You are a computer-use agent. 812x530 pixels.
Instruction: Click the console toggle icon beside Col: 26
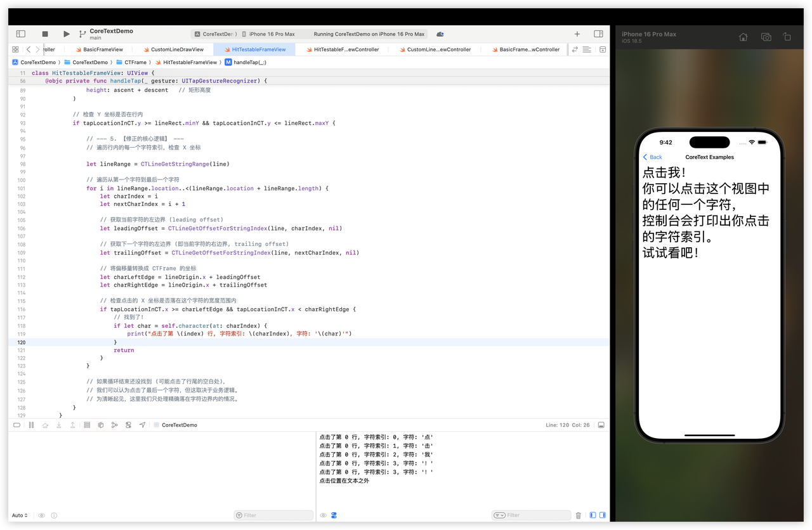[x=601, y=425]
